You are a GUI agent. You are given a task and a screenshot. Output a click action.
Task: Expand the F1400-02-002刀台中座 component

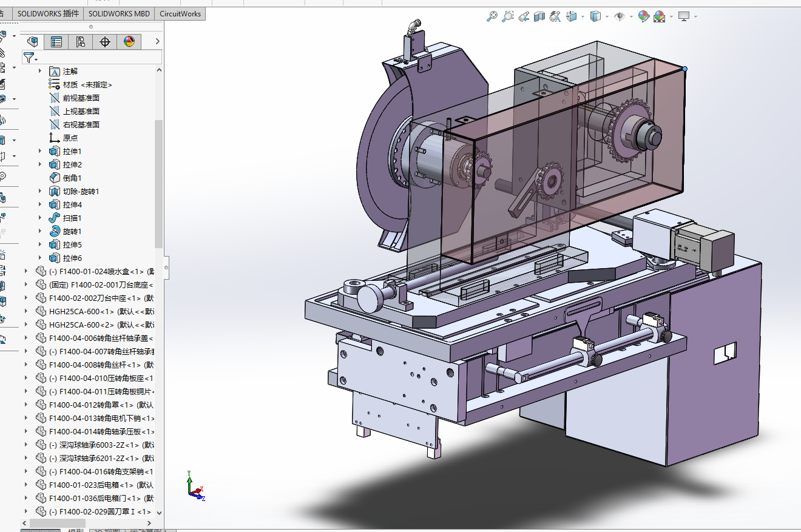(x=26, y=298)
